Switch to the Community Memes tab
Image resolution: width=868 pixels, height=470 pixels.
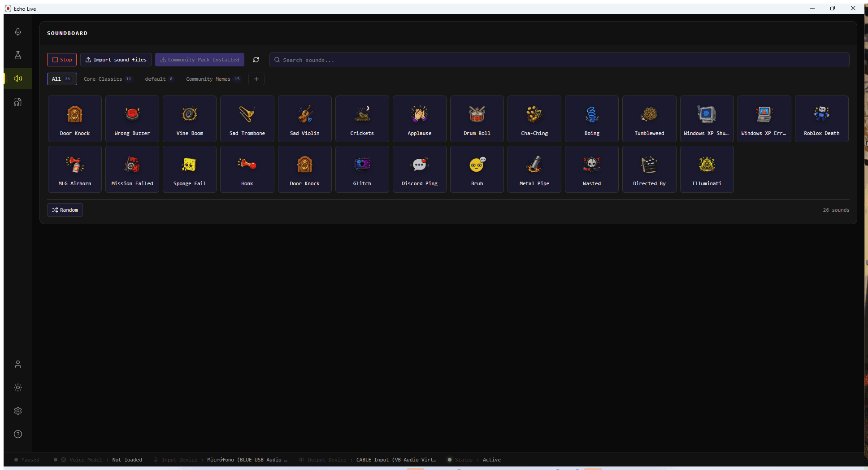tap(213, 79)
